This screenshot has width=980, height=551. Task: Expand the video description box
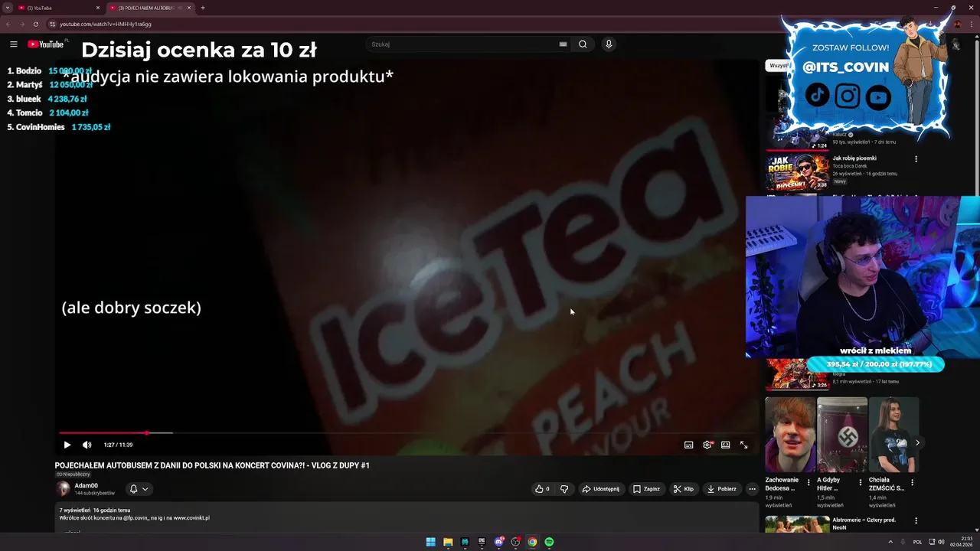coord(406,519)
